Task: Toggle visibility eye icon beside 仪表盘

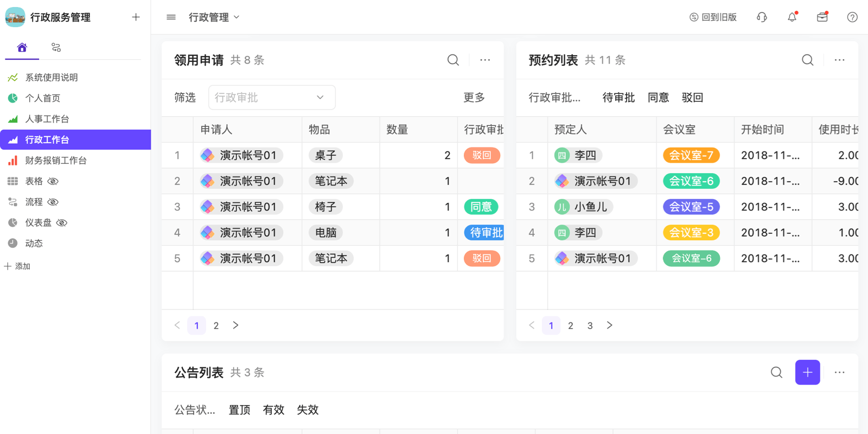Action: coord(62,223)
